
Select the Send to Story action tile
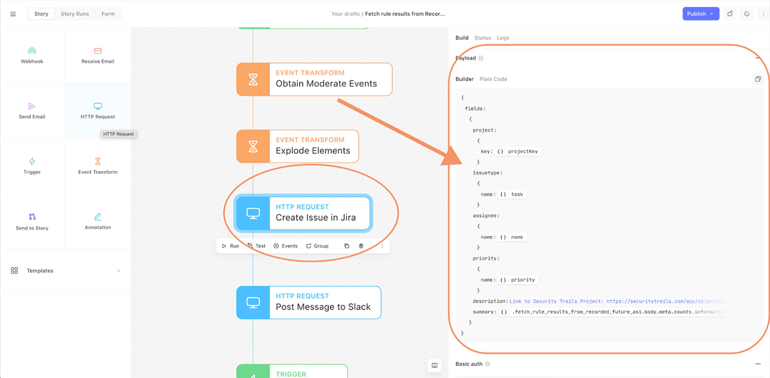[x=32, y=221]
